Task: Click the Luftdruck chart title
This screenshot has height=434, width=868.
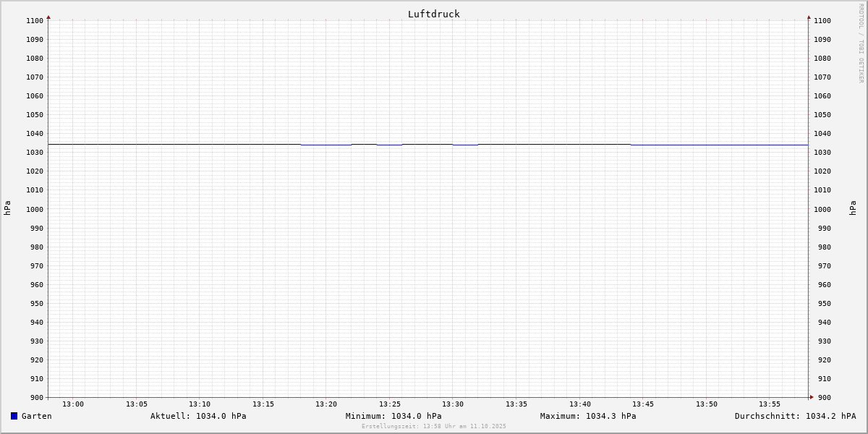Action: tap(433, 14)
